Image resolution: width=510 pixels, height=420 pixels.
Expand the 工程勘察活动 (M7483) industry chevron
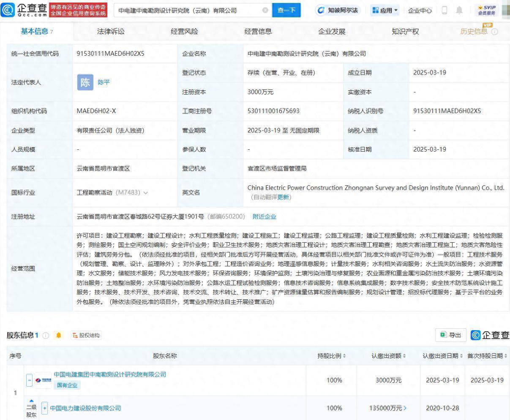145,192
